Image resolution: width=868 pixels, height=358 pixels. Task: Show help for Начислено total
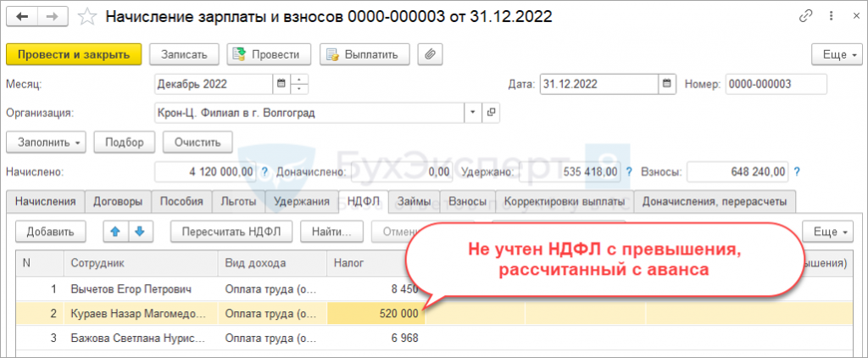264,172
